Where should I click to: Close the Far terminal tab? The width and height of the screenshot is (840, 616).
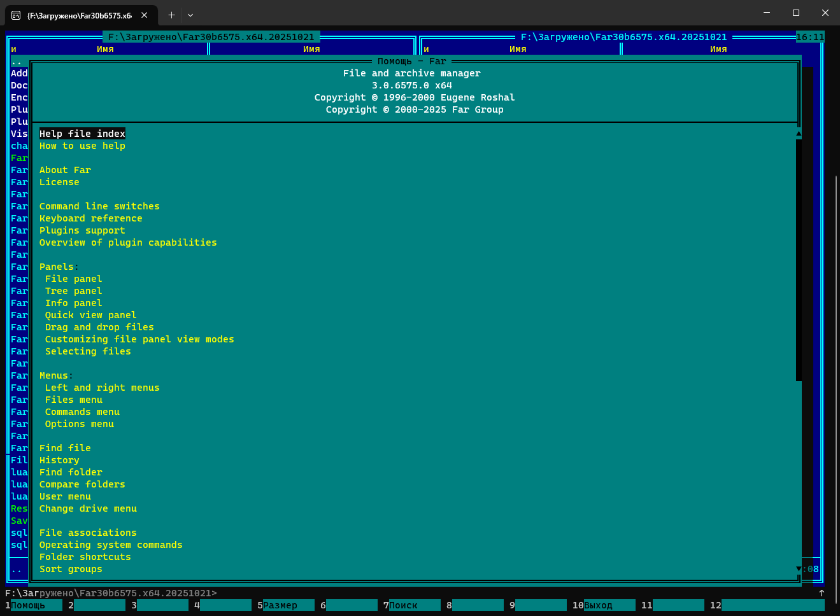point(145,15)
